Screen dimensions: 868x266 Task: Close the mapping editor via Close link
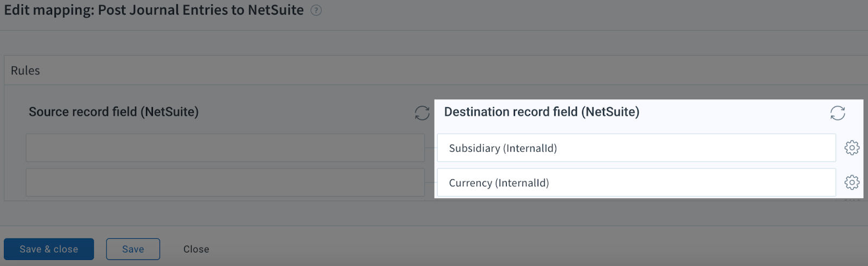(196, 249)
